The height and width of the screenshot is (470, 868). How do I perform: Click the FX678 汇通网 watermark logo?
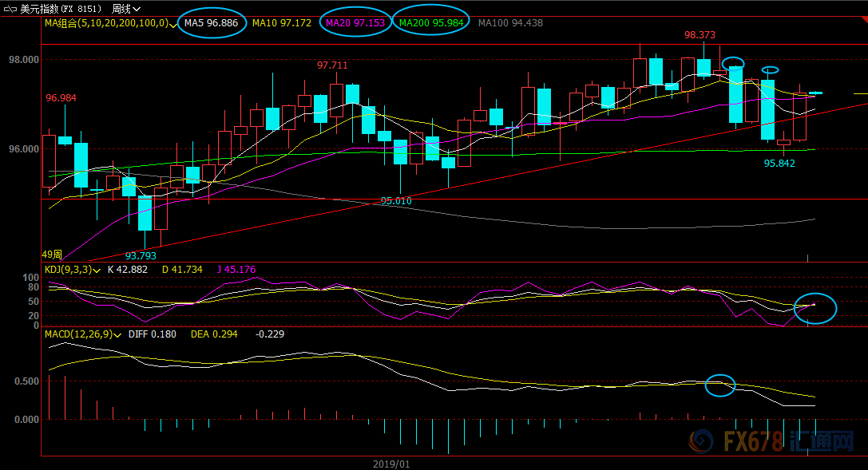(771, 441)
